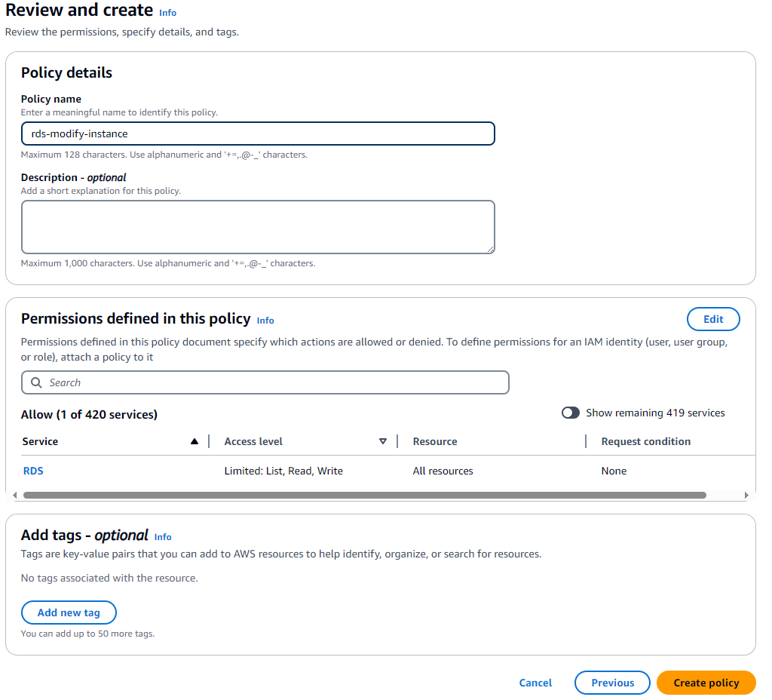This screenshot has height=700, width=772.
Task: Click into the Policy name field
Action: 258,134
